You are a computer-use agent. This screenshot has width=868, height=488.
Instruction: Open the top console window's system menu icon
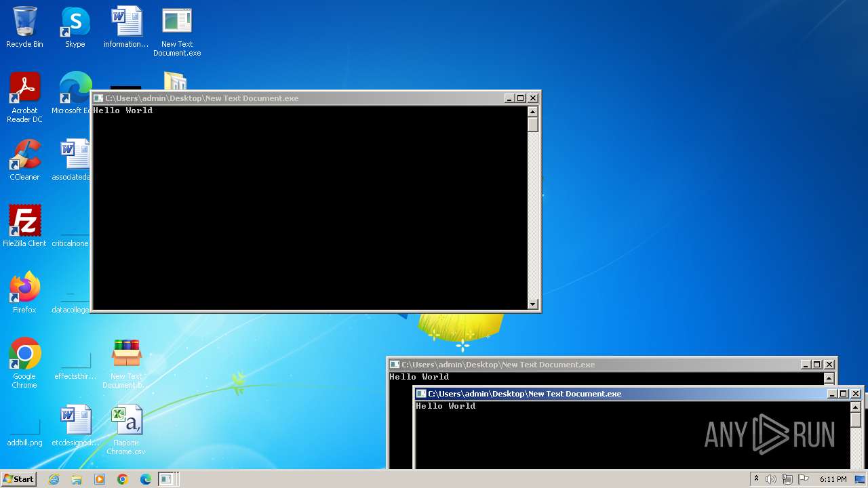point(98,98)
